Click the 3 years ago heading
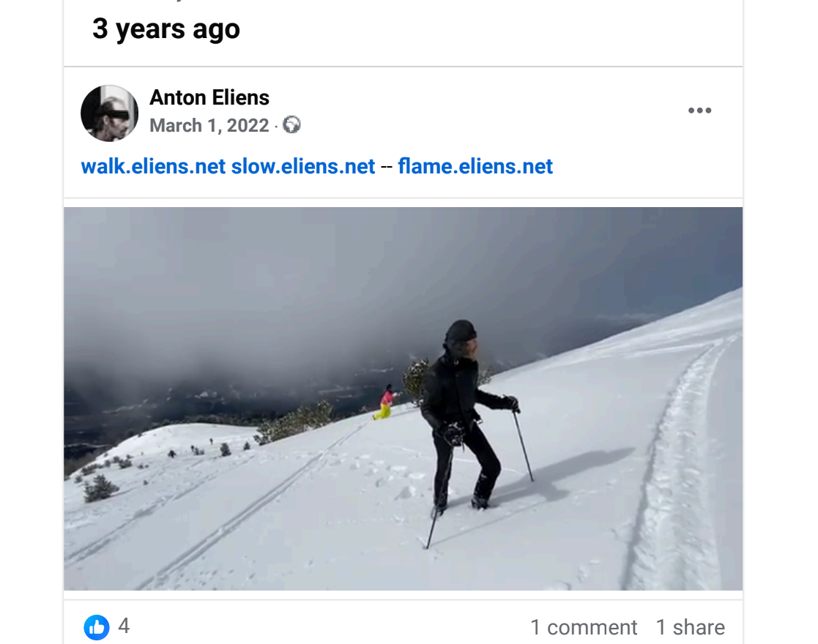Viewport: 818px width, 644px height. coord(166,29)
